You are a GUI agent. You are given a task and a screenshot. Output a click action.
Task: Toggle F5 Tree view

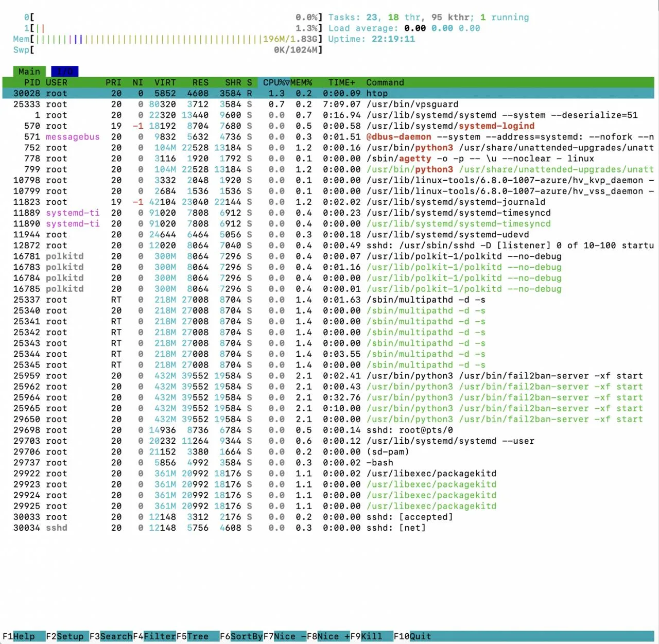tap(198, 636)
